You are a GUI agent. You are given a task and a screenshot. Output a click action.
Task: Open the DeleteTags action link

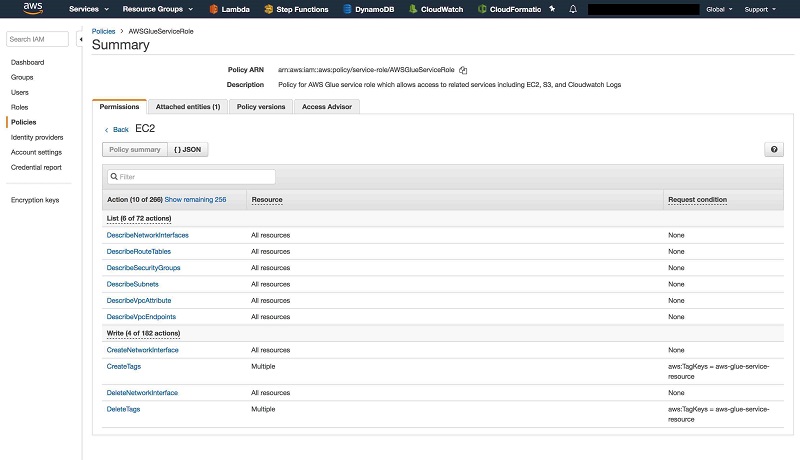123,409
